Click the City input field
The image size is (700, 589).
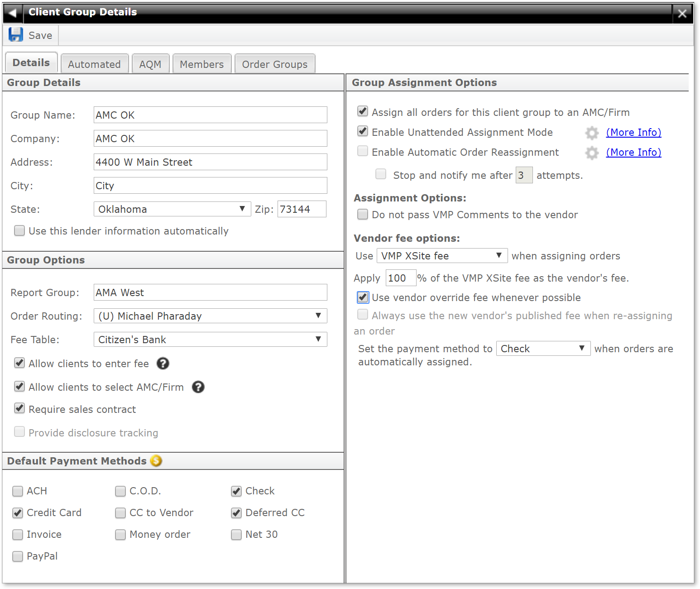click(x=210, y=186)
